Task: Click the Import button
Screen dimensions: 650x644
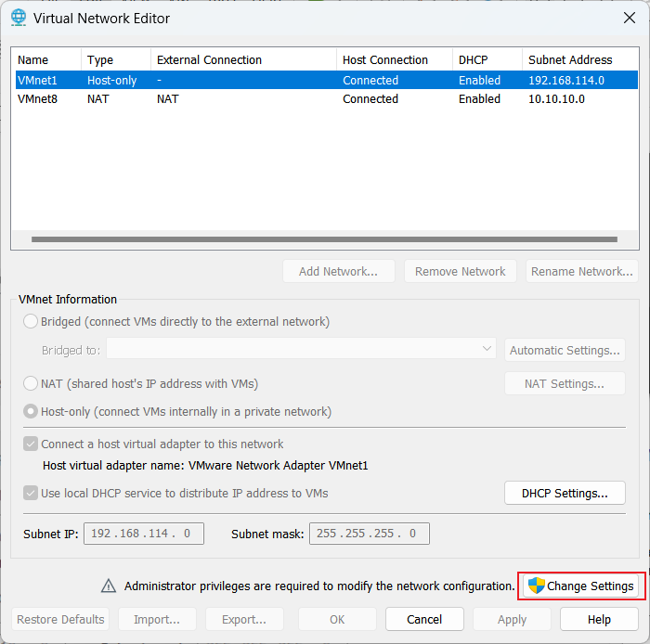Action: pyautogui.click(x=157, y=619)
